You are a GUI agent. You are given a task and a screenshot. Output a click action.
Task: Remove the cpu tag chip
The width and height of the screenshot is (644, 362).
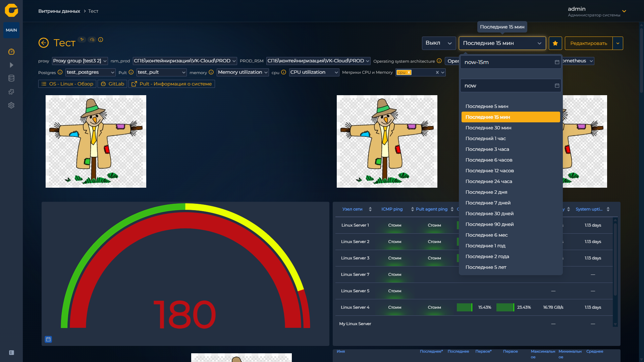point(409,72)
